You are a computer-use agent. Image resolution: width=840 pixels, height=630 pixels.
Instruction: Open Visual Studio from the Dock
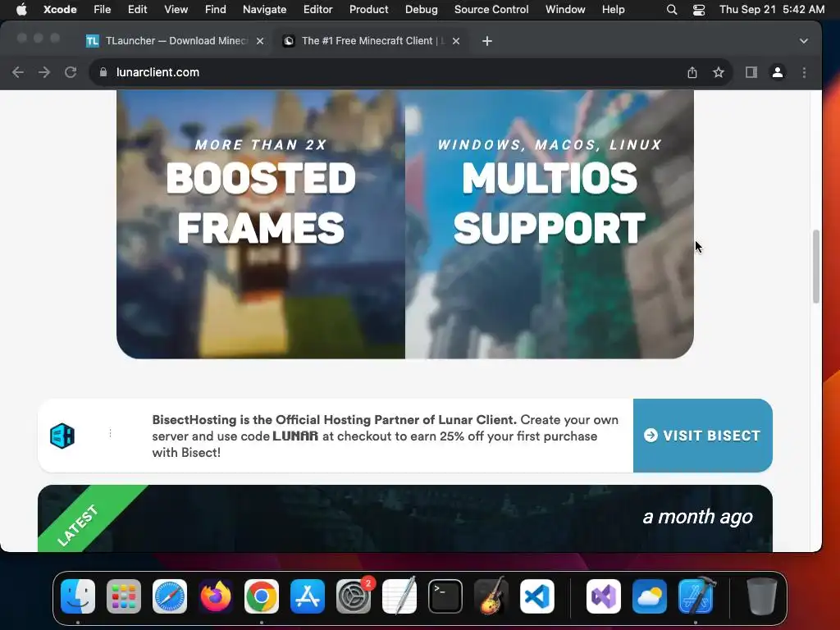pyautogui.click(x=604, y=596)
